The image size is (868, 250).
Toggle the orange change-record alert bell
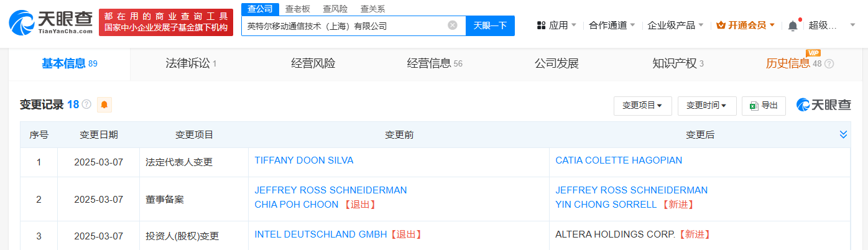tap(104, 105)
